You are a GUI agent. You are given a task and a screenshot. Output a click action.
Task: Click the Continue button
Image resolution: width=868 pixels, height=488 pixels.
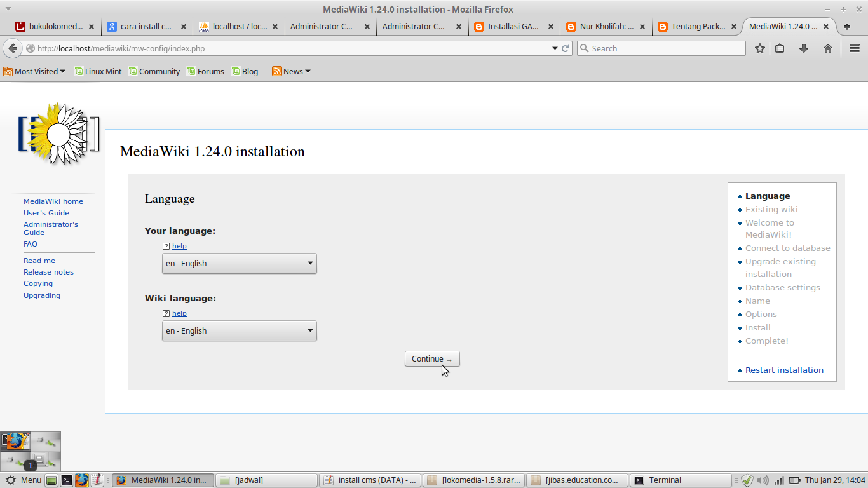pos(432,359)
